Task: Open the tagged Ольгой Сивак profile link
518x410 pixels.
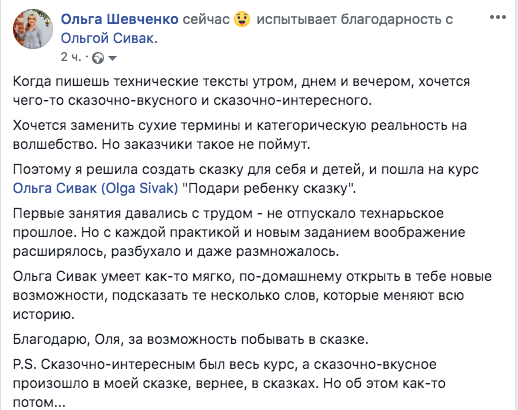Action: pyautogui.click(x=107, y=38)
